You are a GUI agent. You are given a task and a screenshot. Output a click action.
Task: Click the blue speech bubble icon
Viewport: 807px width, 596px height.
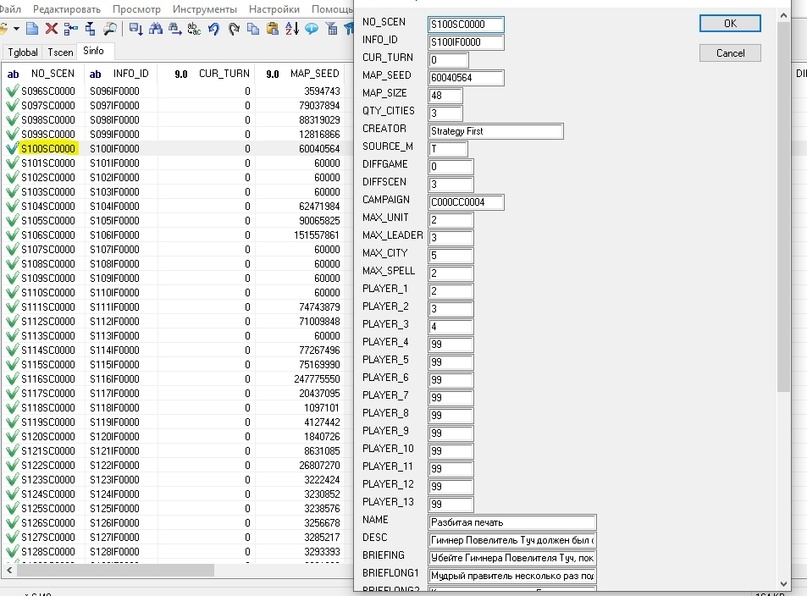[x=311, y=29]
